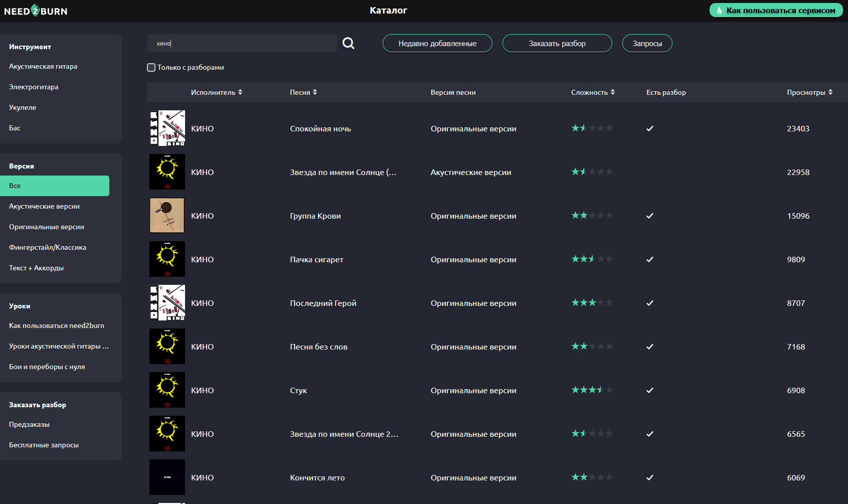
Task: Select Акустическая гитара instrument
Action: coord(43,66)
